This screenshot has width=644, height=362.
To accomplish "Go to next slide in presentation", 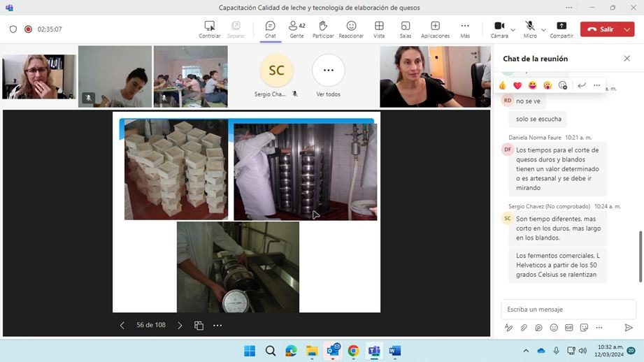I will [180, 326].
